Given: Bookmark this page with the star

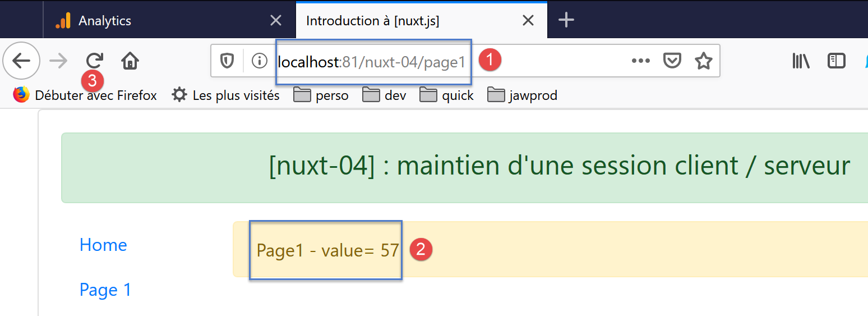Looking at the screenshot, I should (703, 61).
